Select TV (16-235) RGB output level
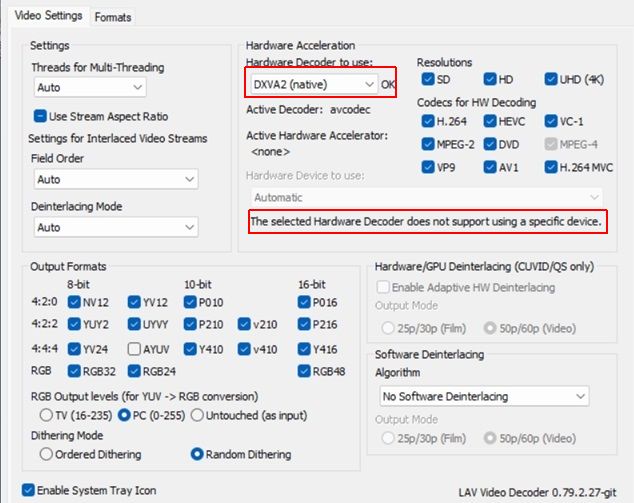The width and height of the screenshot is (634, 503). [x=46, y=414]
